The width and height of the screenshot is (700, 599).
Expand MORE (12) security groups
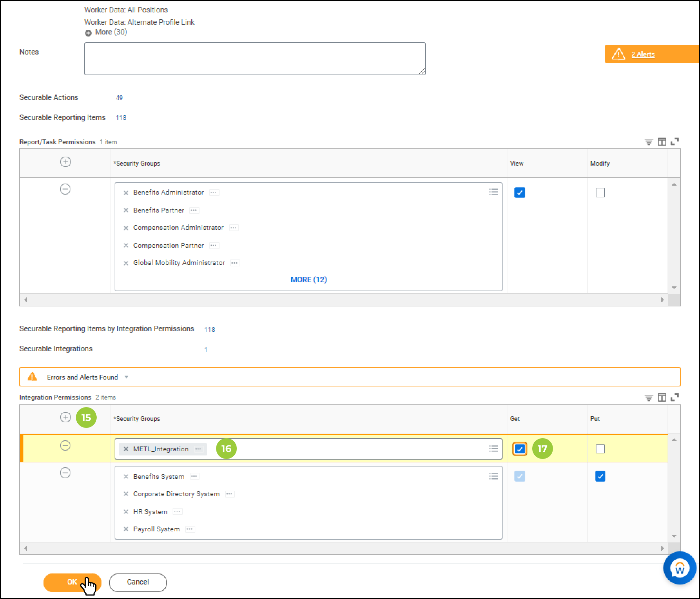(x=309, y=279)
